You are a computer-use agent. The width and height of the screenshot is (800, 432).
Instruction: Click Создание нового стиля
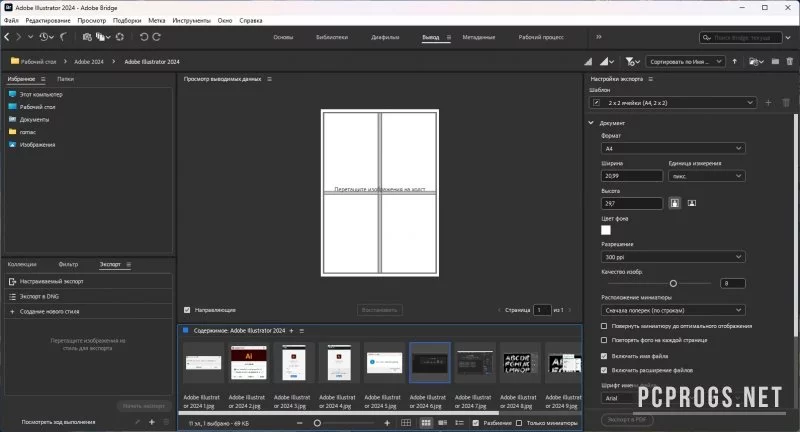[88, 312]
